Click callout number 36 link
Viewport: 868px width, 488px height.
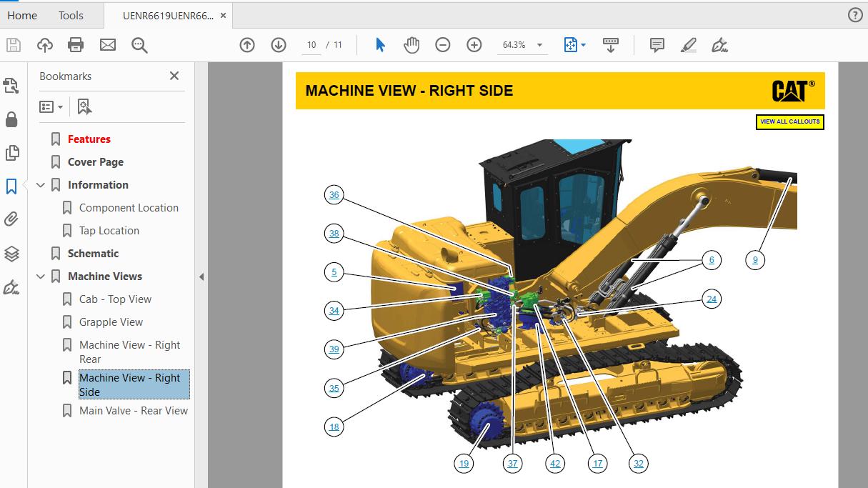click(x=334, y=195)
